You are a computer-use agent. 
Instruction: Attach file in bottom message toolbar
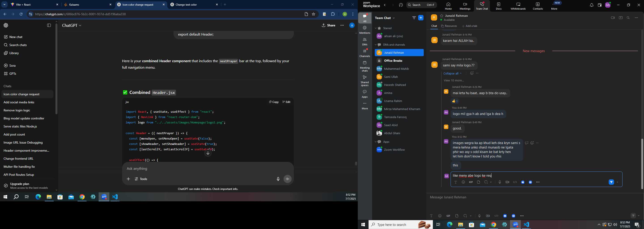tap(457, 216)
